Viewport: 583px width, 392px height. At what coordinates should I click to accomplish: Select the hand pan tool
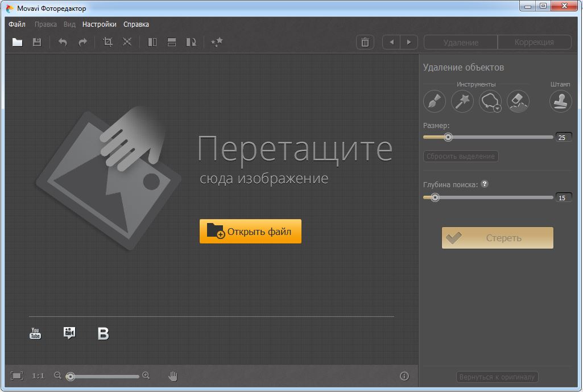tap(173, 376)
